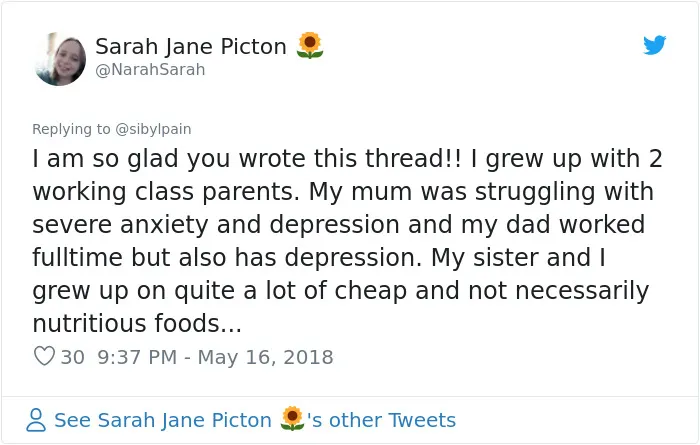Click the 'working class parents' text line

pyautogui.click(x=166, y=192)
